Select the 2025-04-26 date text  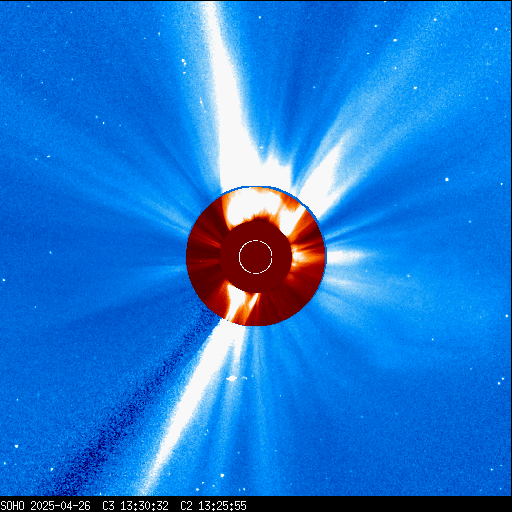click(60, 506)
